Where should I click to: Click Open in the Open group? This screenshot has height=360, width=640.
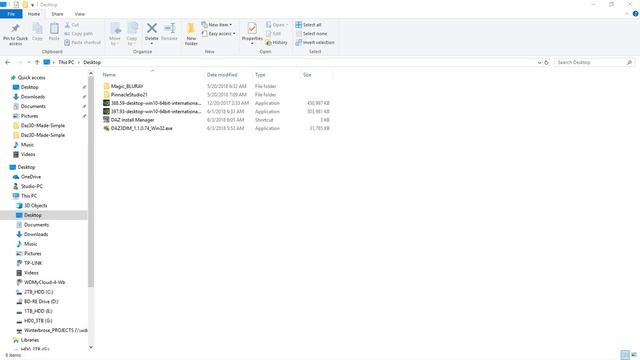(x=276, y=25)
